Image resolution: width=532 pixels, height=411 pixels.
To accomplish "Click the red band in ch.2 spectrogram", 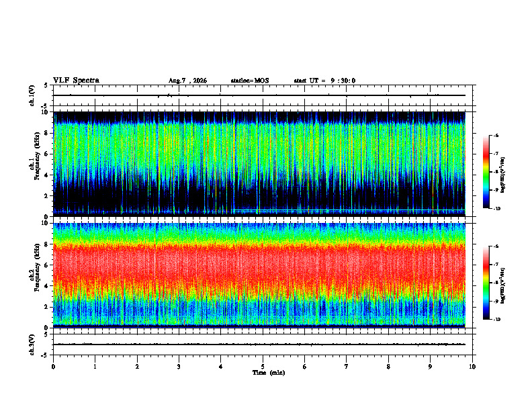I will [x=259, y=265].
